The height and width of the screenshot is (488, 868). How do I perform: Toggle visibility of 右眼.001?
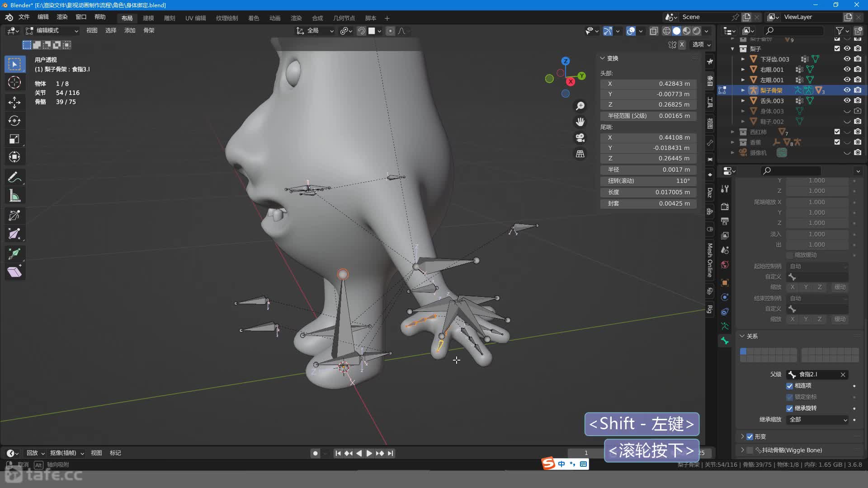[x=847, y=69]
